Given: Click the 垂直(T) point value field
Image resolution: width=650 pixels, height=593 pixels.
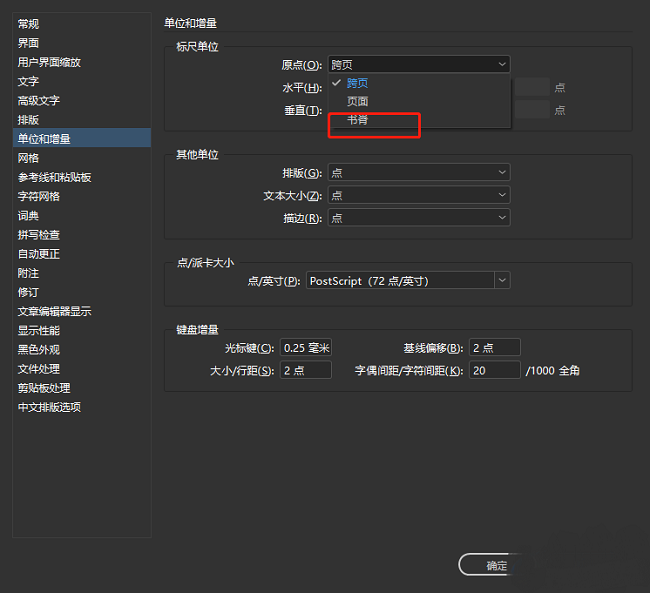Looking at the screenshot, I should tap(532, 109).
